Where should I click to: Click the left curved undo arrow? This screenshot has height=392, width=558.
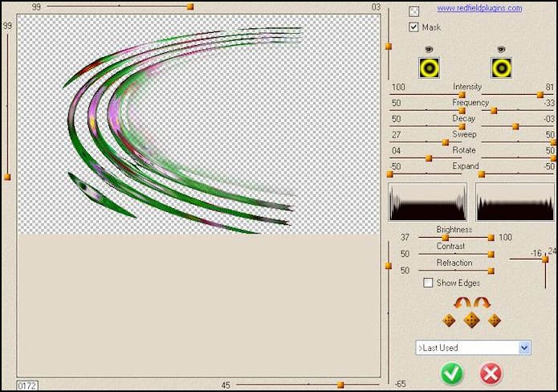(x=463, y=303)
